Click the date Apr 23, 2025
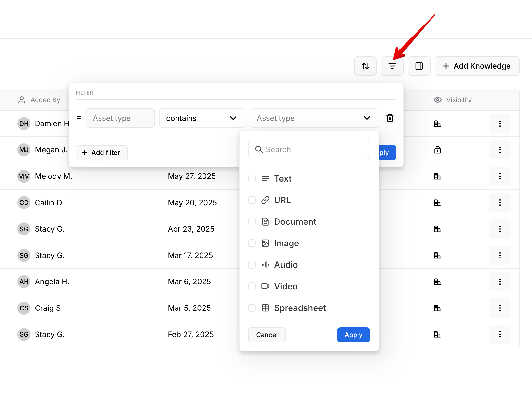Screen dimensions: 532x417 click(191, 229)
